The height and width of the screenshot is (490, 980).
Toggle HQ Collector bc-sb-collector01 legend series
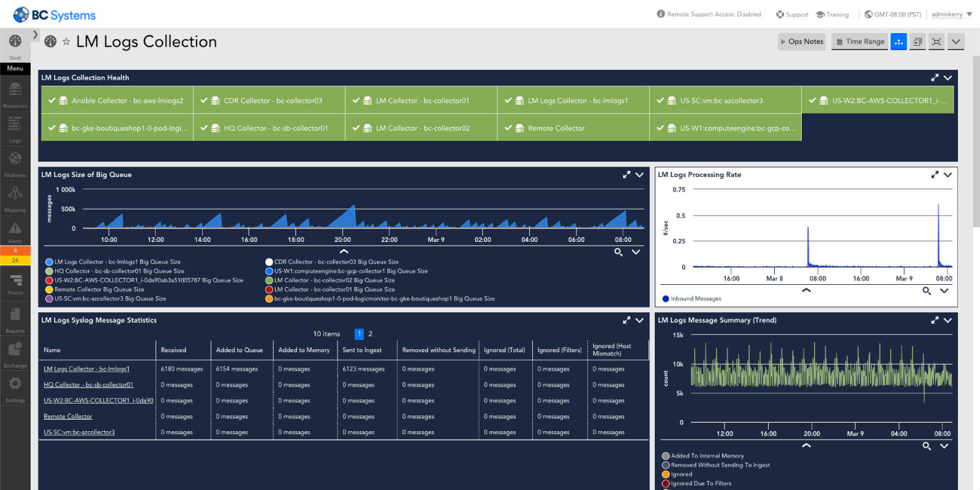click(115, 271)
